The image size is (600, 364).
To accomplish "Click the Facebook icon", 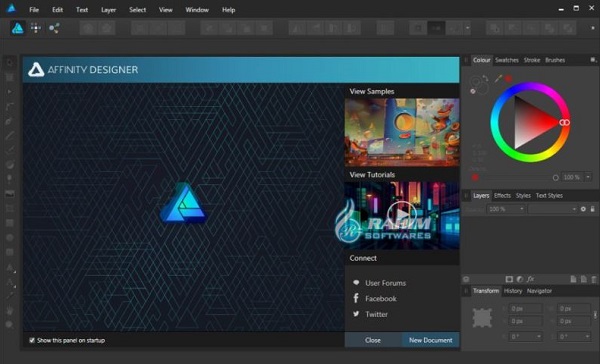I will click(x=356, y=298).
